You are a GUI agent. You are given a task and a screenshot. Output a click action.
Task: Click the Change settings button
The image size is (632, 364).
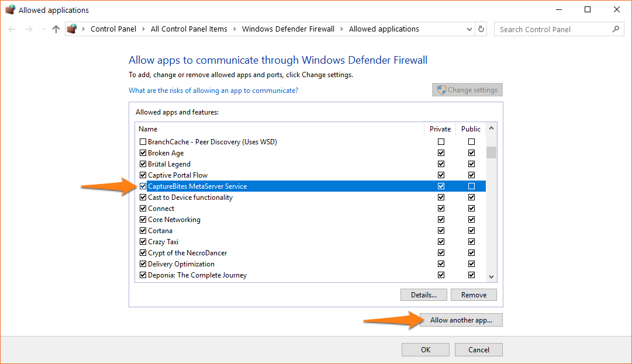tap(468, 90)
